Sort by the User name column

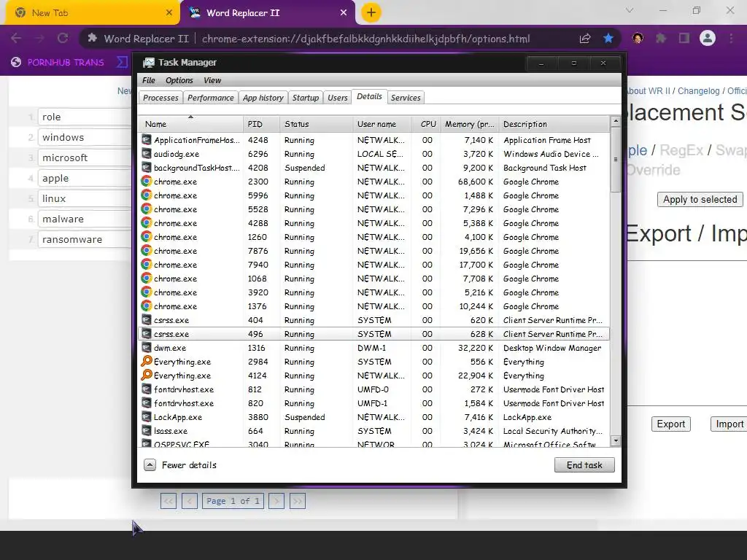tap(382, 124)
